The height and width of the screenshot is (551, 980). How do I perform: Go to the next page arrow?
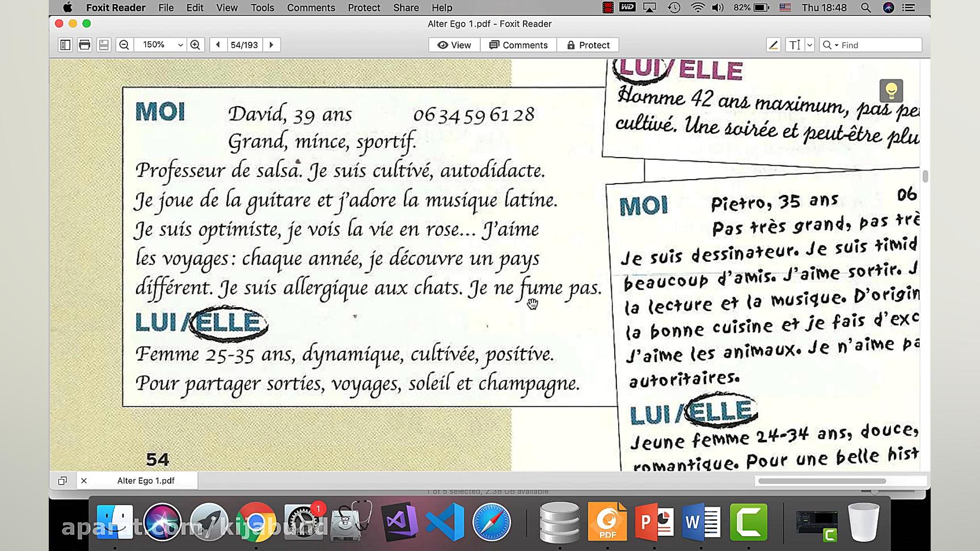click(x=271, y=45)
